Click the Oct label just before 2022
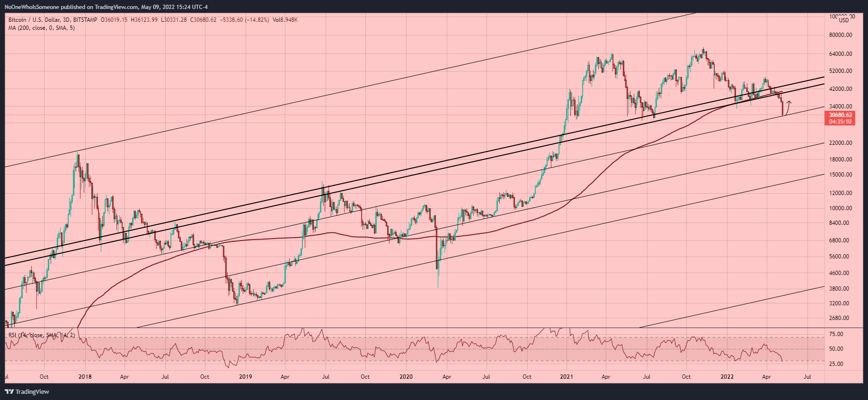This screenshot has width=868, height=400. (686, 377)
